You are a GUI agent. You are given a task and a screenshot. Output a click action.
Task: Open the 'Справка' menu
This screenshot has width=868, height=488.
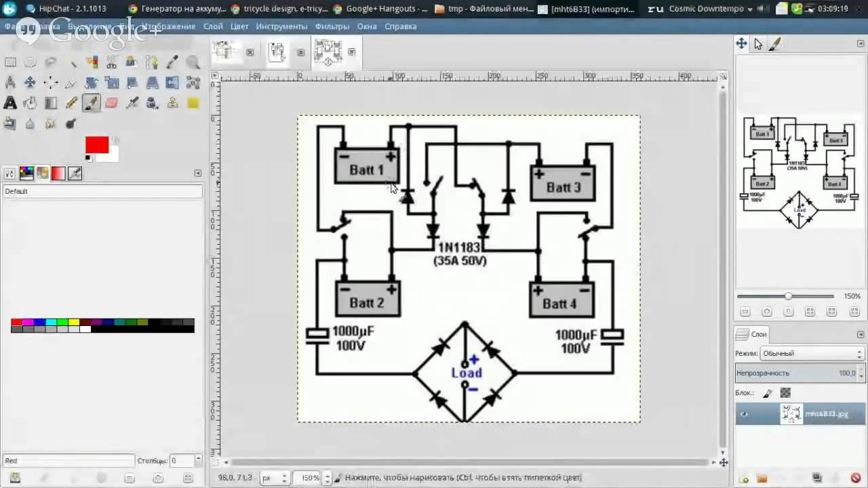pyautogui.click(x=400, y=26)
